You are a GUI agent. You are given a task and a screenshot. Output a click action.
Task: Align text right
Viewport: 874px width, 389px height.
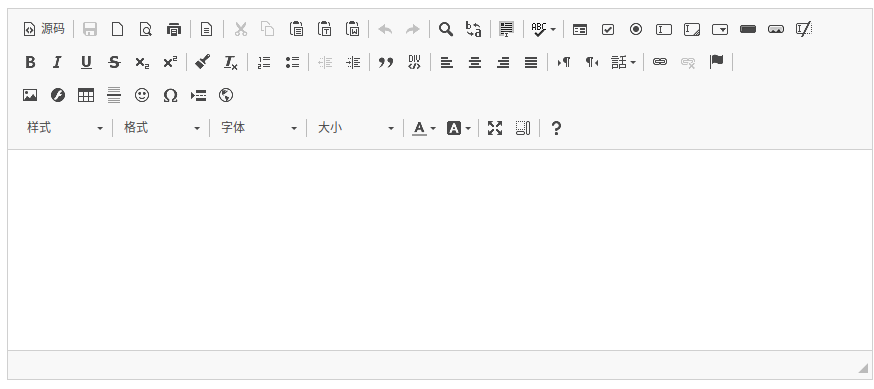point(503,62)
